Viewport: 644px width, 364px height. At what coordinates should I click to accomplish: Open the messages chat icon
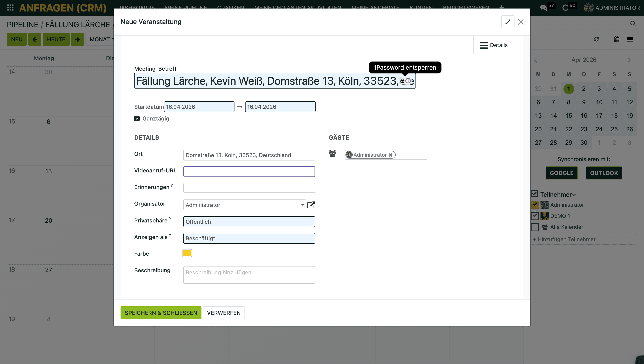pyautogui.click(x=543, y=8)
